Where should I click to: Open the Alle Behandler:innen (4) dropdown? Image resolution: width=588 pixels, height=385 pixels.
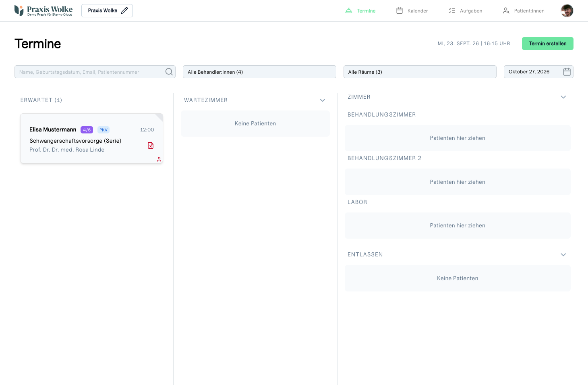[x=259, y=72]
